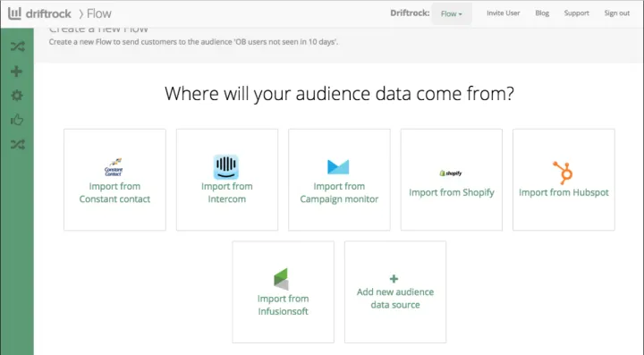The width and height of the screenshot is (644, 355).
Task: Add new audience data source
Action: pos(395,292)
